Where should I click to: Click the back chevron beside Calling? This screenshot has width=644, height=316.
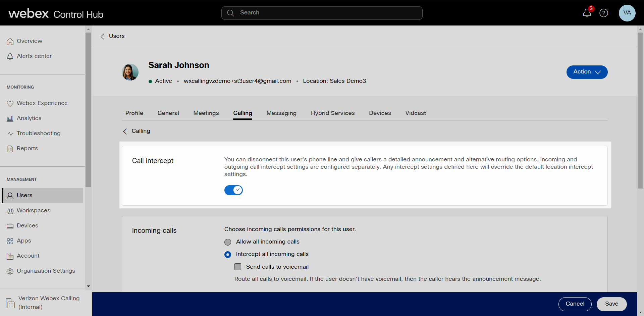point(125,131)
